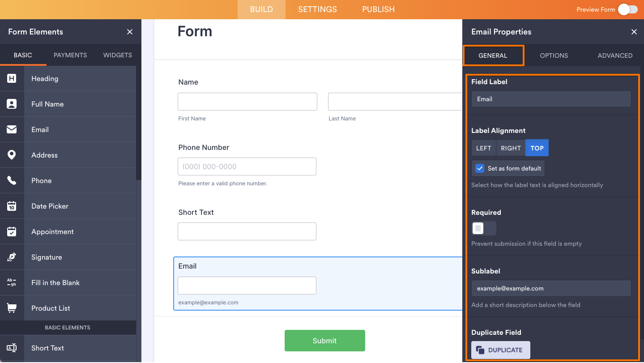644x363 pixels.
Task: Click the Please enter a valid phone number text
Action: (222, 184)
